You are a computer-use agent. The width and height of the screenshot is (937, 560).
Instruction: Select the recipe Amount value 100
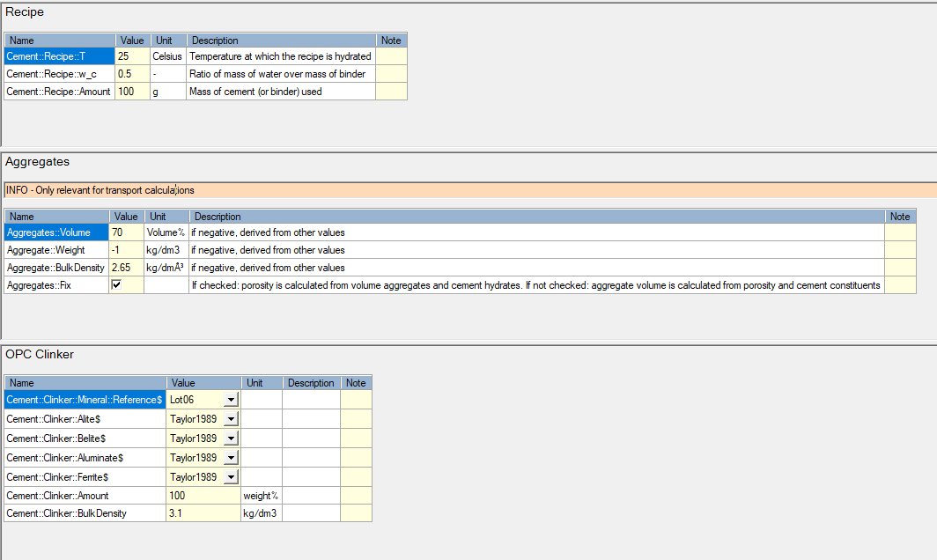tap(132, 92)
